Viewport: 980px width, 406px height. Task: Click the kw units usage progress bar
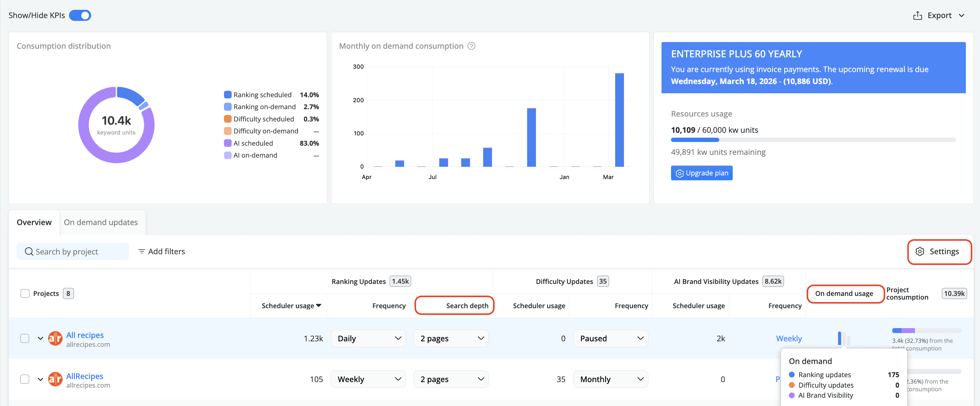[x=814, y=140]
